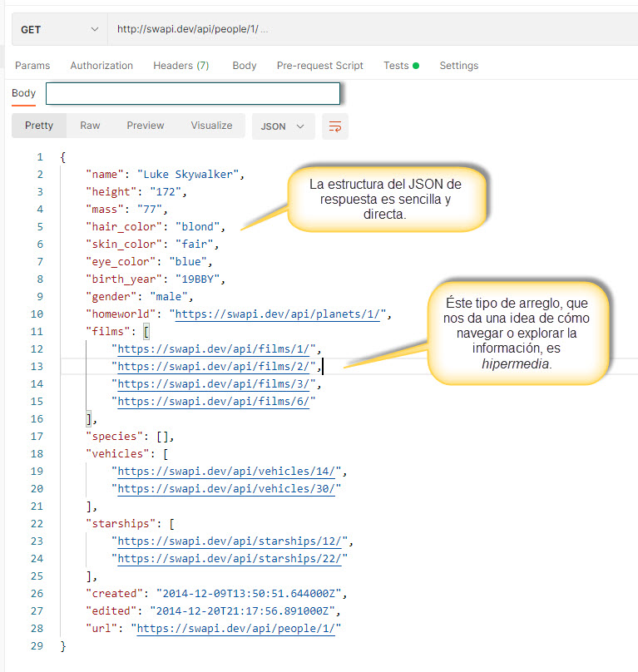Open the Tests tab
Viewport: 638px width, 672px height.
395,65
